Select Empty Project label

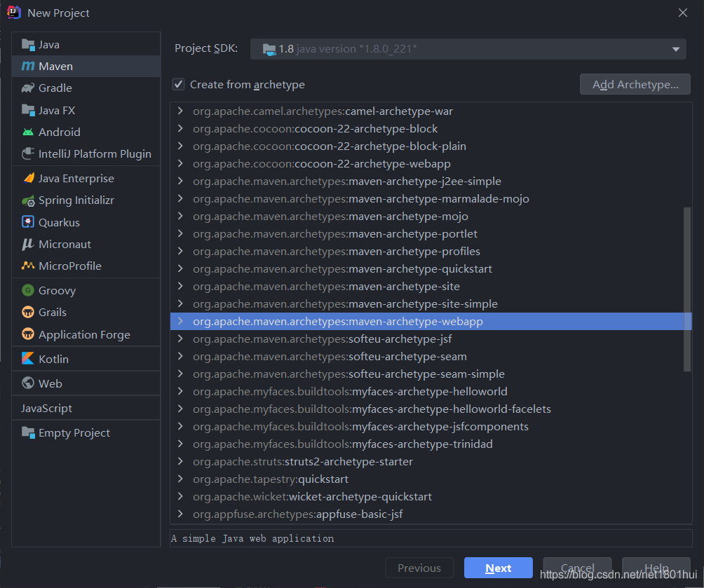74,432
